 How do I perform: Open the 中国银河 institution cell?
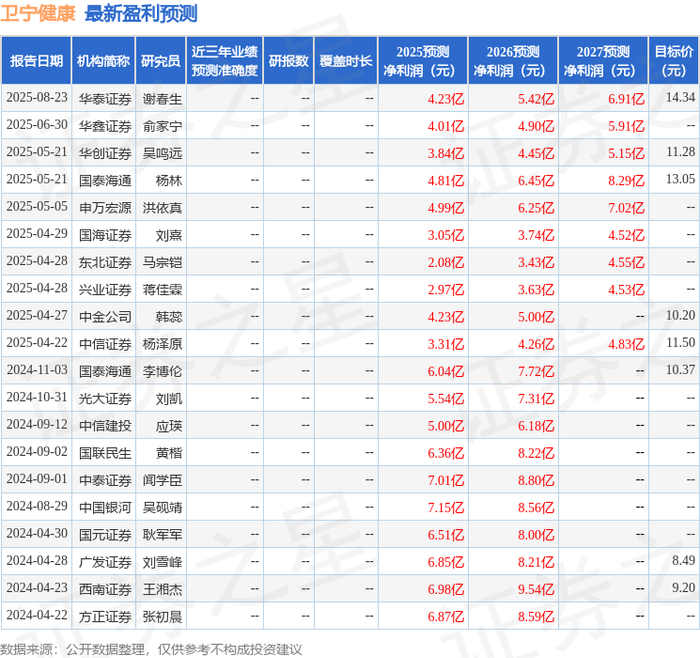pyautogui.click(x=105, y=507)
